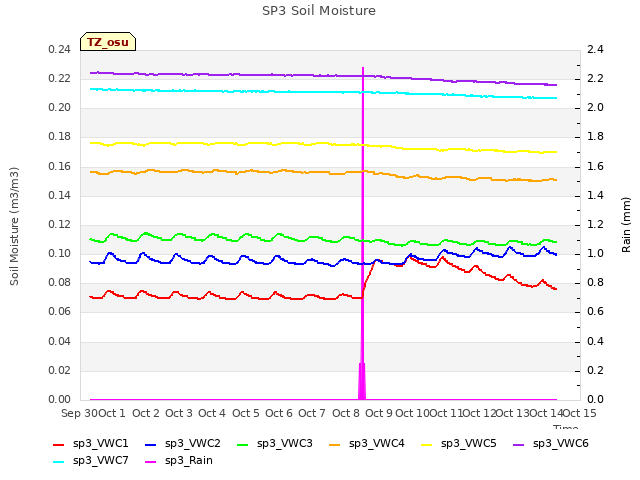The width and height of the screenshot is (640, 480).
Task: Click the 2.4 rain axis tick label
Action: pyautogui.click(x=596, y=50)
